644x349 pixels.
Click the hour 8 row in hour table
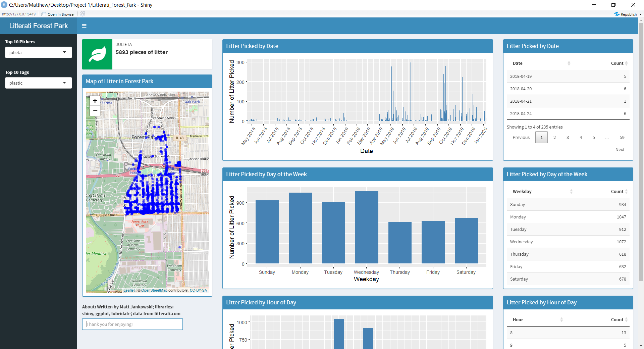[568, 333]
